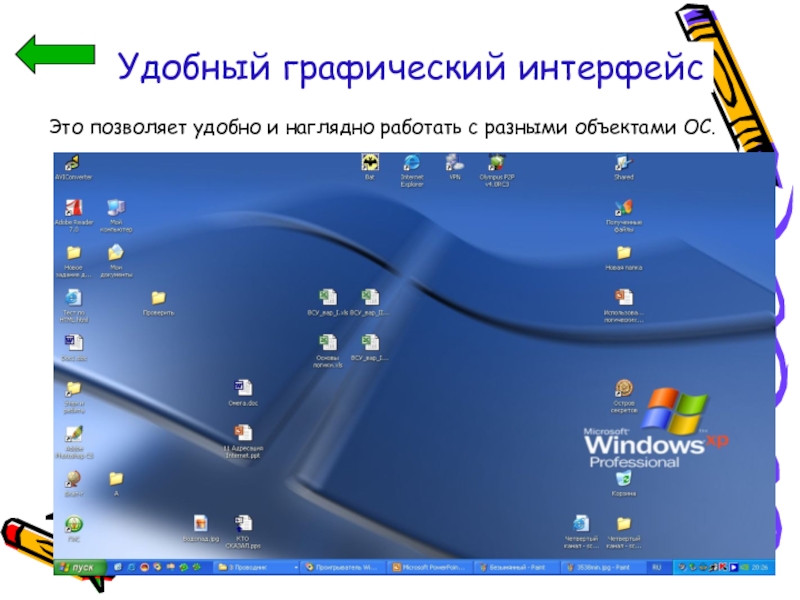Screen dimensions: 800x600
Task: Launch the Adobe Photoshop CS shortcut
Action: pos(73,442)
